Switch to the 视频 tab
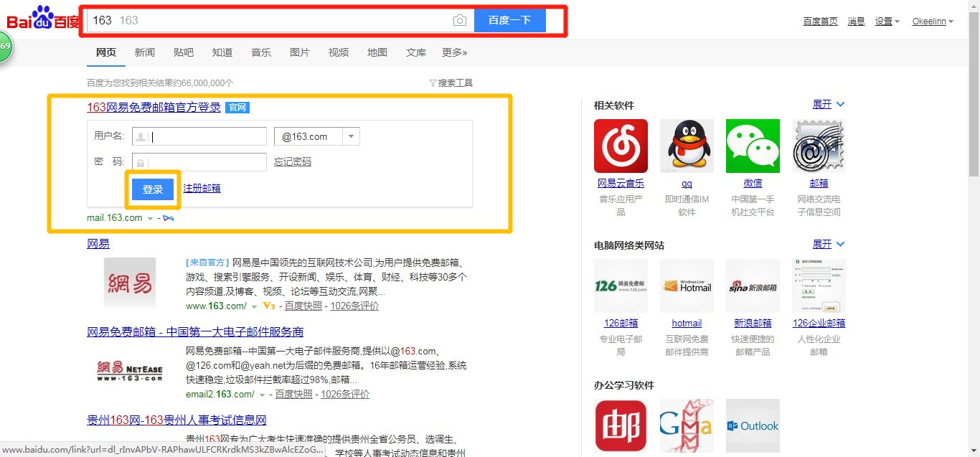Screen dimensions: 980x457 pos(338,52)
